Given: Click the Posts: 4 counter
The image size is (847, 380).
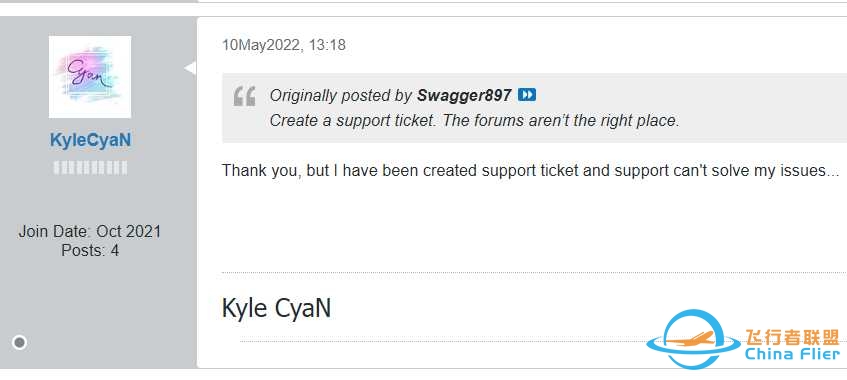Looking at the screenshot, I should click(x=90, y=250).
